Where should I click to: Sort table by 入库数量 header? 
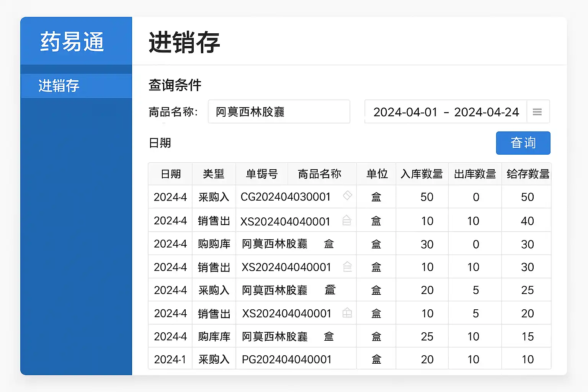tap(422, 174)
